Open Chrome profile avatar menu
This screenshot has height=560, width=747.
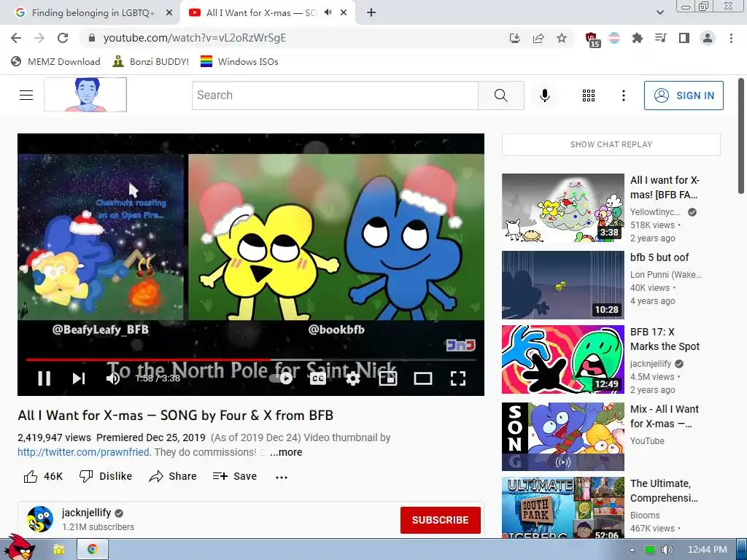(x=708, y=38)
